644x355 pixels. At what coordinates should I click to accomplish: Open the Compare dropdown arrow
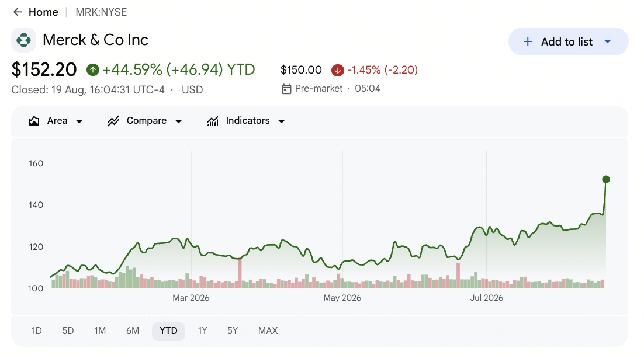(x=178, y=121)
